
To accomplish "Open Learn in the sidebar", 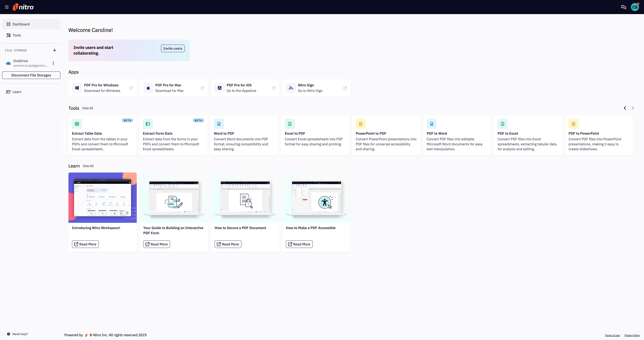I will (x=31, y=92).
